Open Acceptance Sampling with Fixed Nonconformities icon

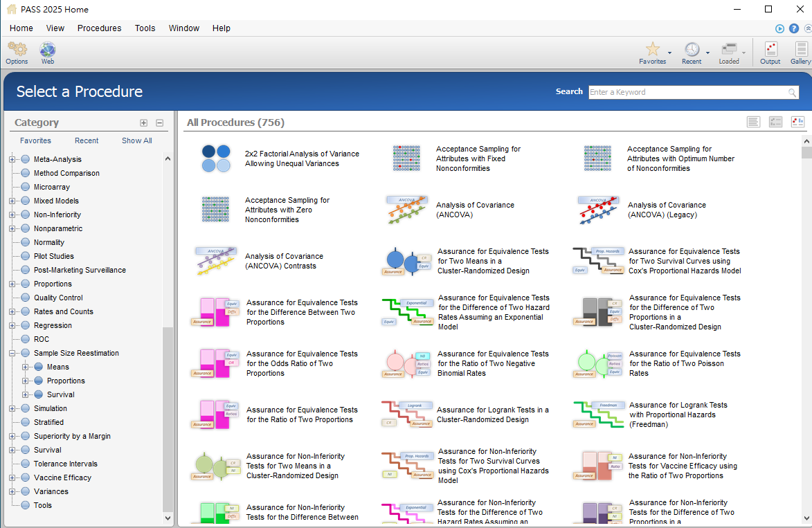coord(406,158)
